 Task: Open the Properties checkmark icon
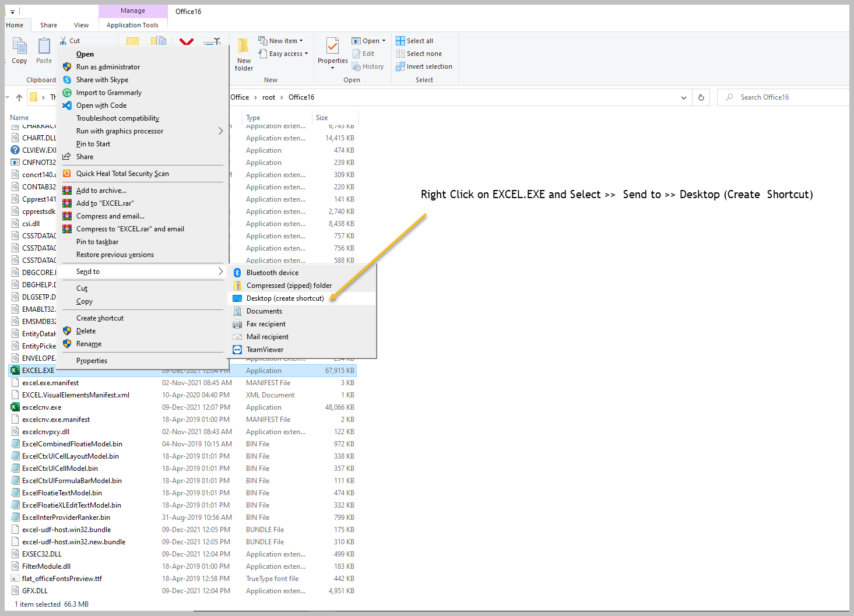coord(332,46)
